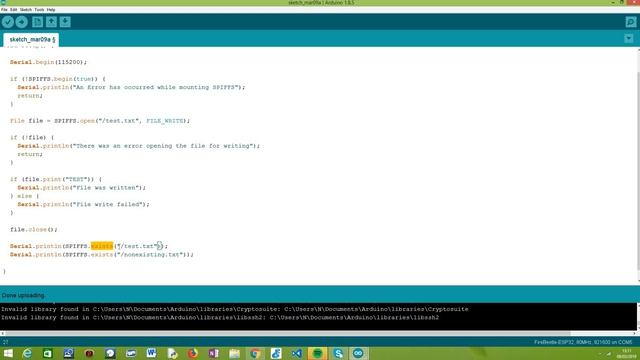Screen dimensions: 640x360
Task: Open the tab options dropdown arrow
Action: click(629, 38)
